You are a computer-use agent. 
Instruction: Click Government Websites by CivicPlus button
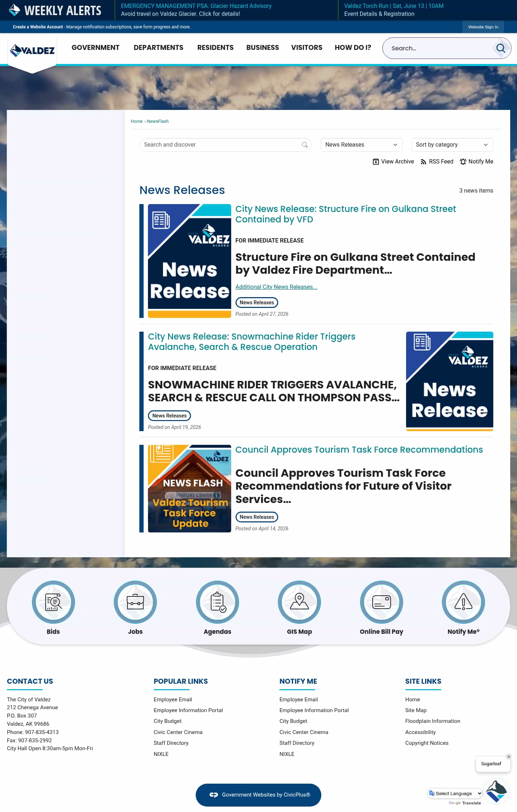tap(258, 795)
